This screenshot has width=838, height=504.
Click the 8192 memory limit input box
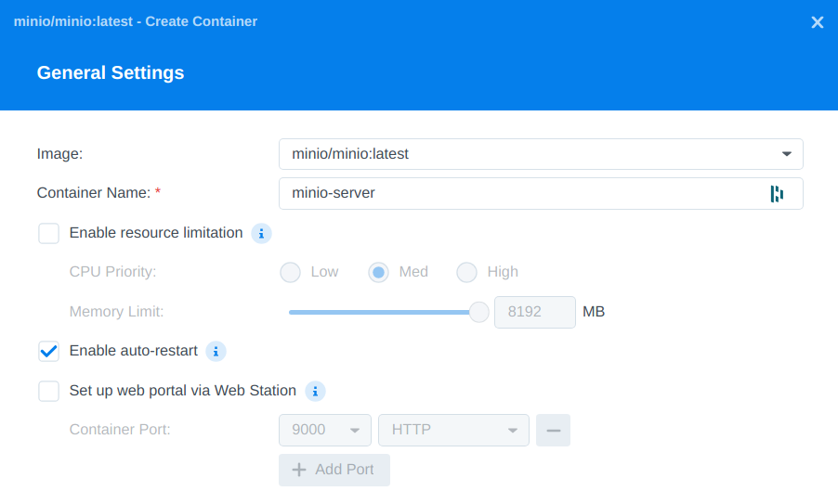(x=535, y=312)
